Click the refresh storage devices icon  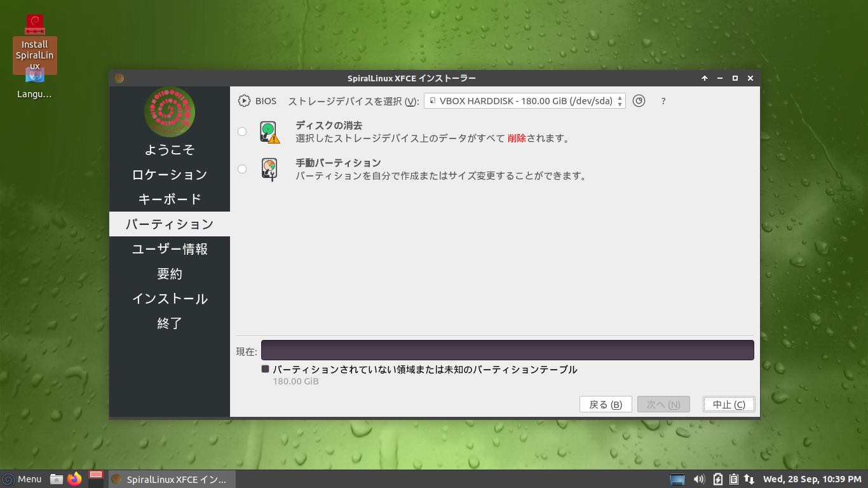point(639,100)
